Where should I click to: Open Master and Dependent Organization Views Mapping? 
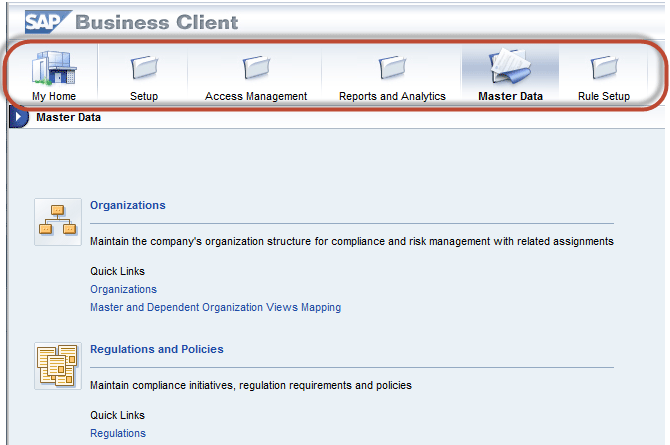coord(215,307)
